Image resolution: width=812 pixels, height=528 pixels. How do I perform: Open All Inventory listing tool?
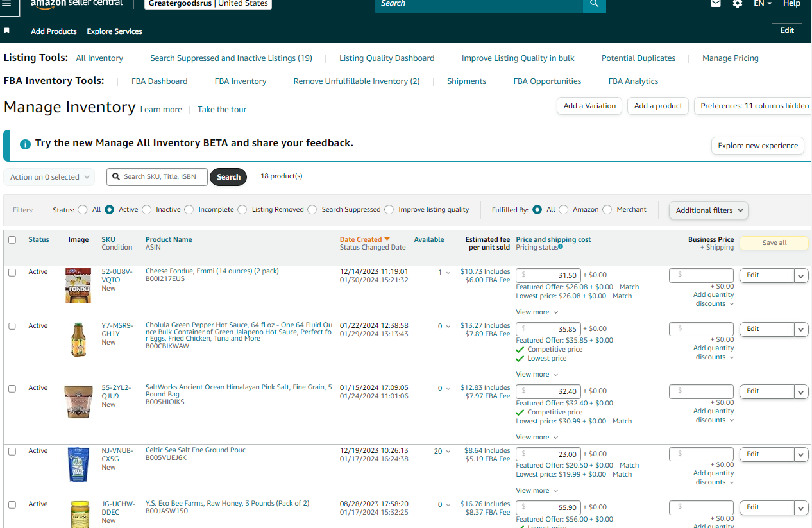point(99,58)
